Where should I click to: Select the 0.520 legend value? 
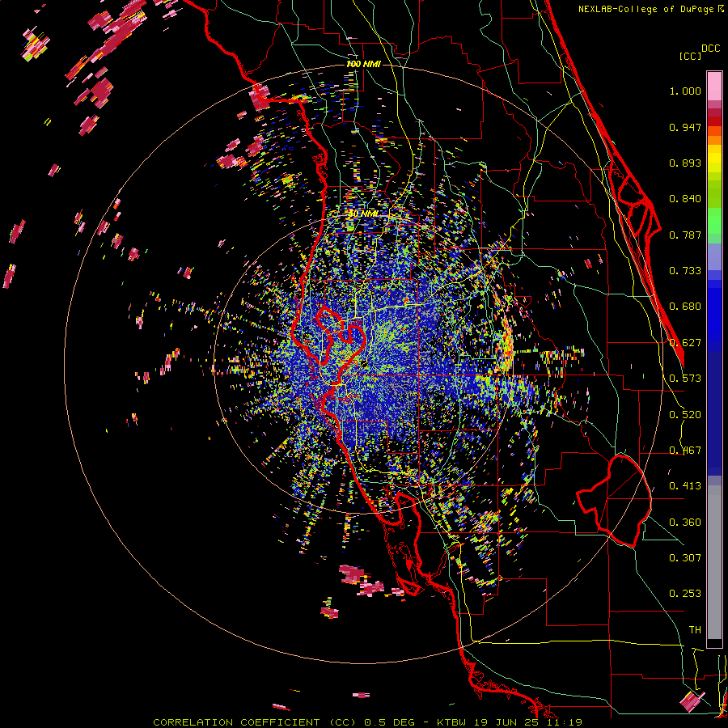coord(685,415)
